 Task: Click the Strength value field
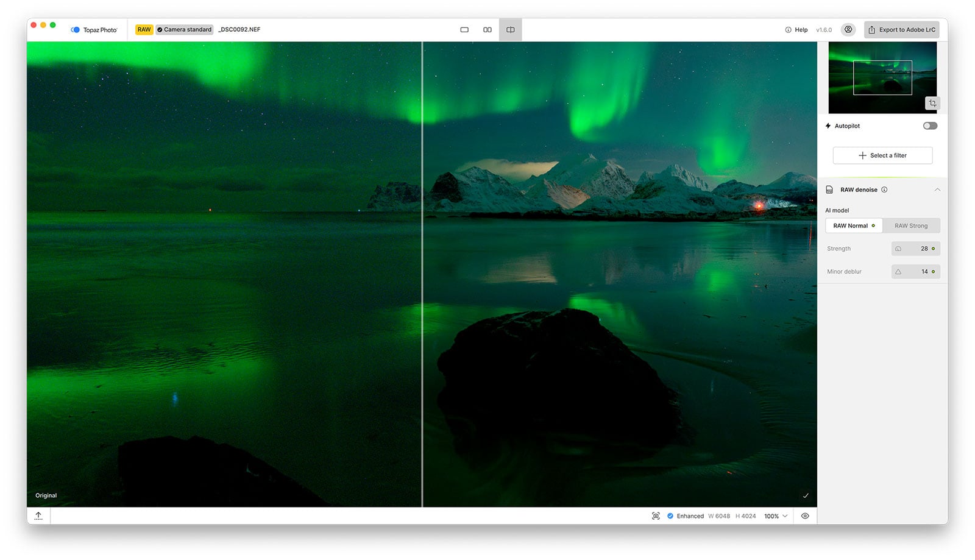coord(915,249)
